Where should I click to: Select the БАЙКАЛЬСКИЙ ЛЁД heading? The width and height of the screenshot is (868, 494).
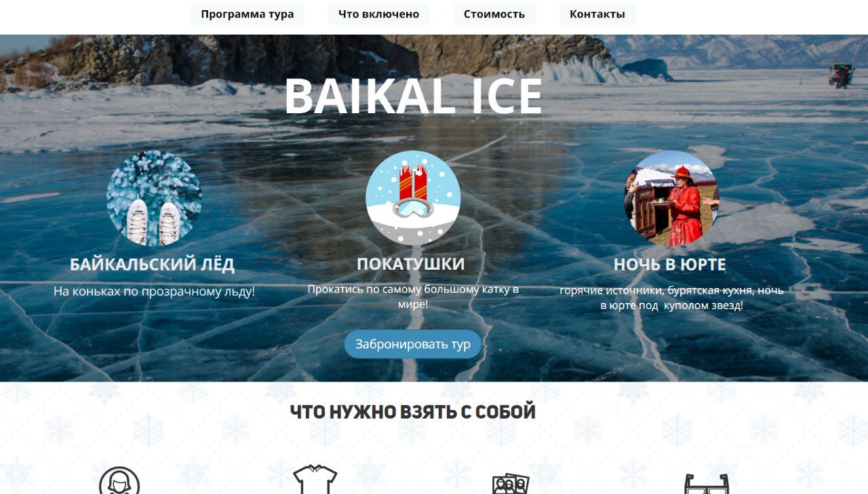pos(153,264)
